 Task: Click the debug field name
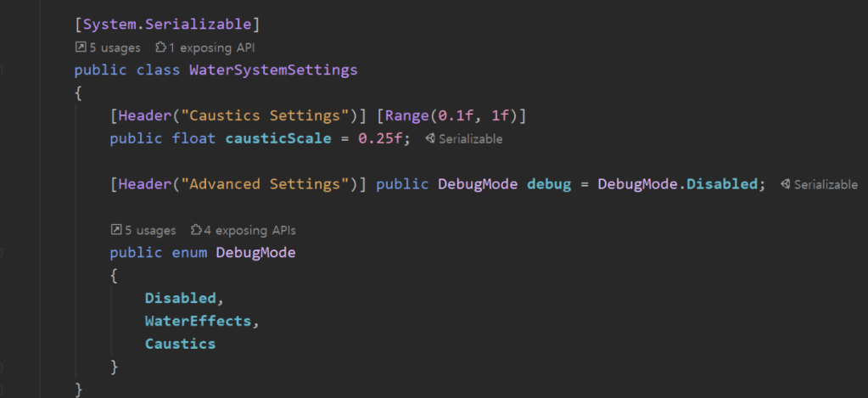click(x=548, y=184)
